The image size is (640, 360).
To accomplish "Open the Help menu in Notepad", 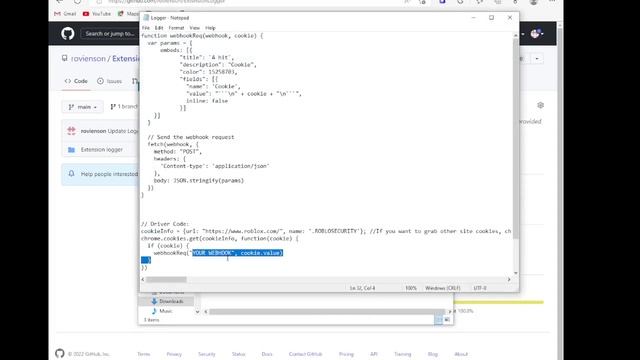I will point(210,28).
